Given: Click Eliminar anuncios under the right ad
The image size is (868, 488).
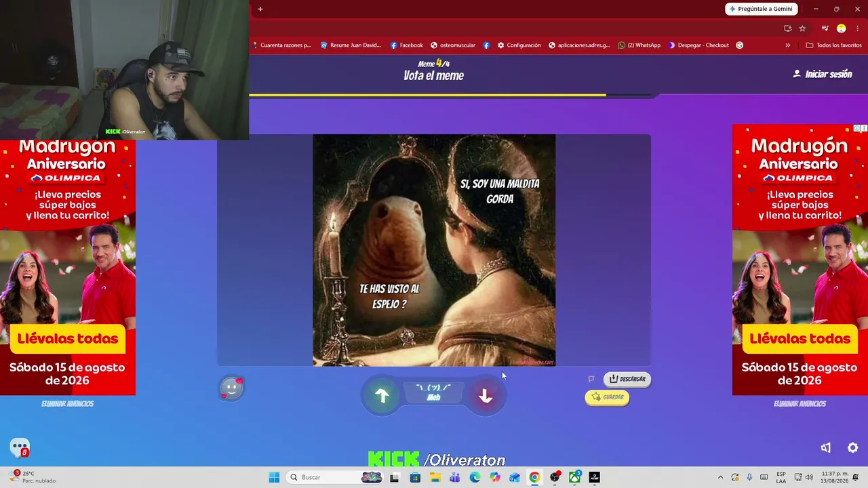Looking at the screenshot, I should point(800,404).
